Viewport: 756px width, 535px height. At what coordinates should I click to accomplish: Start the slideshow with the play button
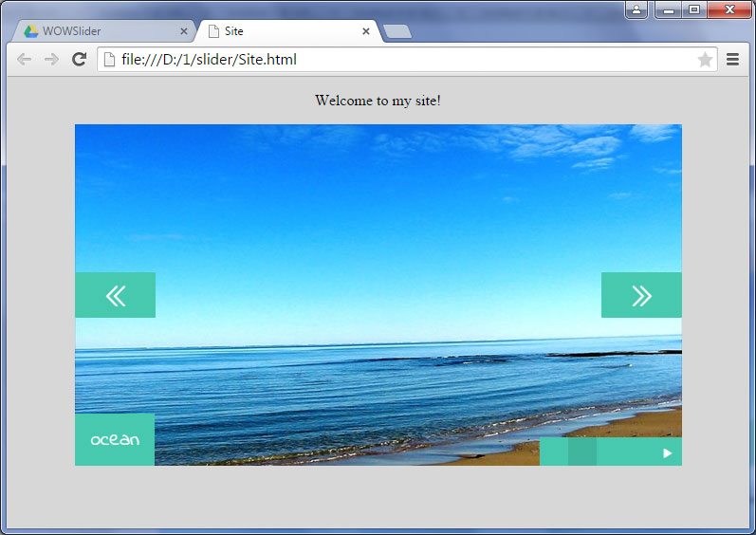click(667, 453)
